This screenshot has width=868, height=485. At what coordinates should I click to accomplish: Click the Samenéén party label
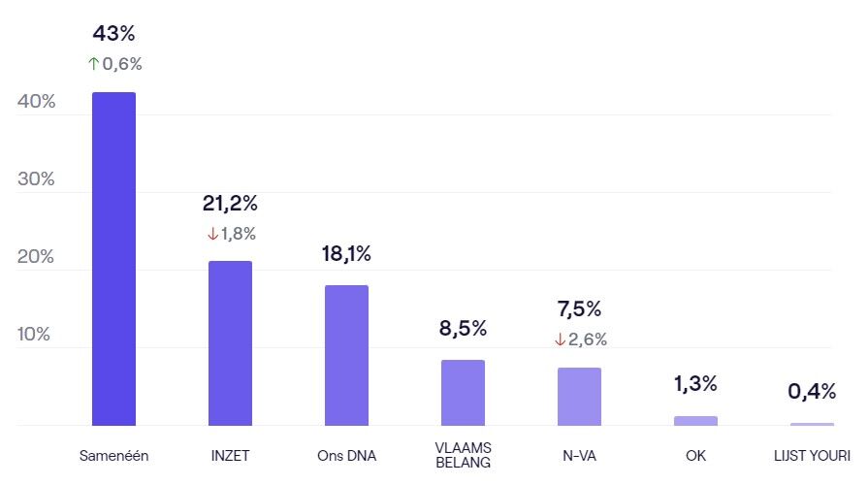pos(113,455)
